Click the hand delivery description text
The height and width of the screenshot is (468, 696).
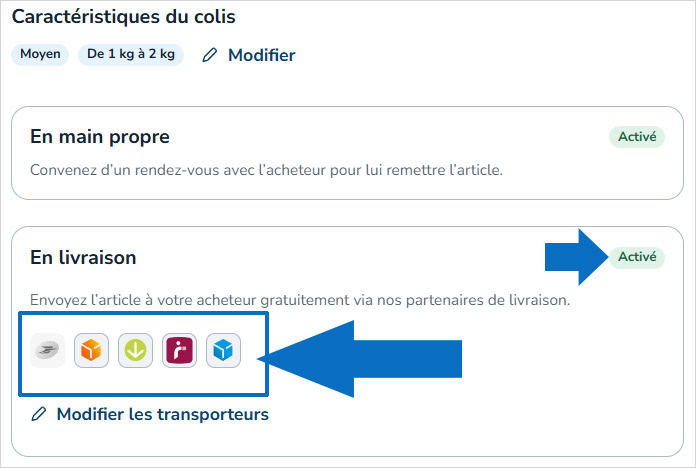(x=266, y=170)
